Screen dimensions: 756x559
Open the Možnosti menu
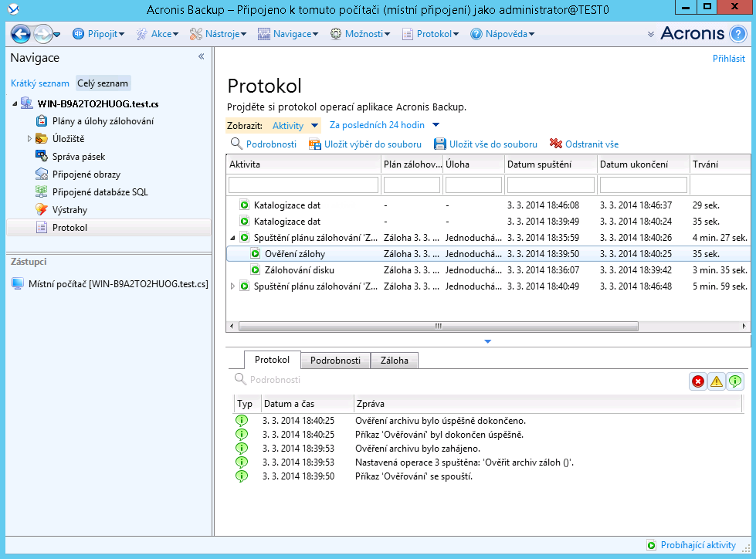click(360, 34)
